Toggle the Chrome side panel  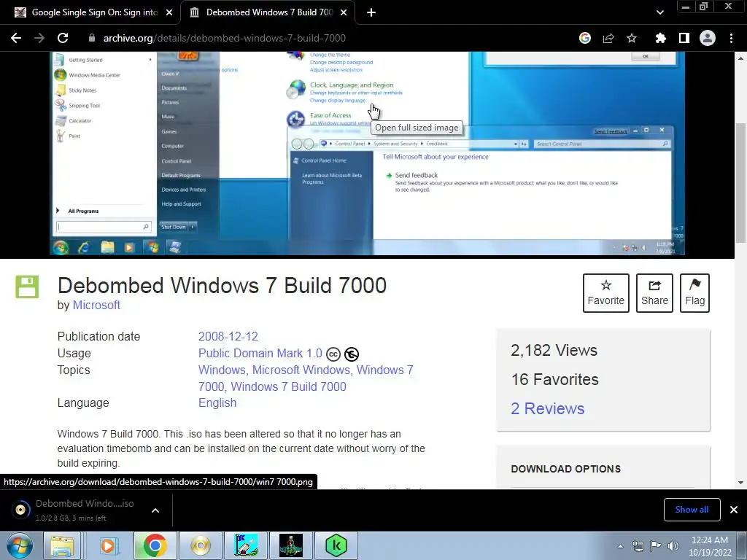pos(684,38)
